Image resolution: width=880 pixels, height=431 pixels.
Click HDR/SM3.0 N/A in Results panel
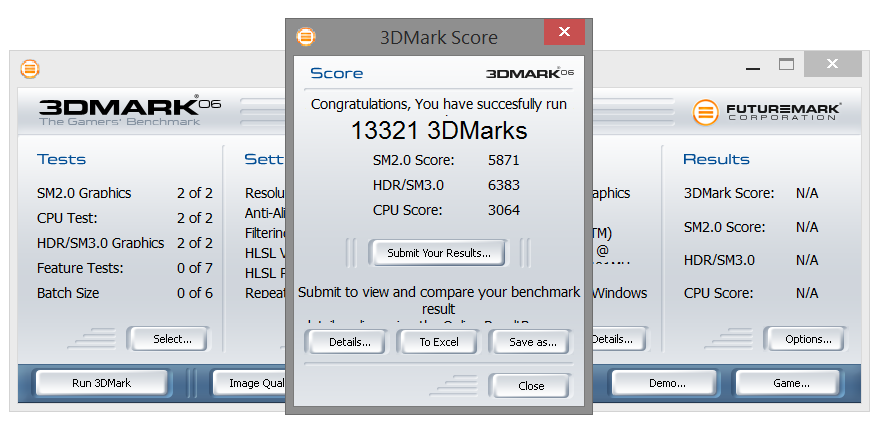(x=751, y=260)
